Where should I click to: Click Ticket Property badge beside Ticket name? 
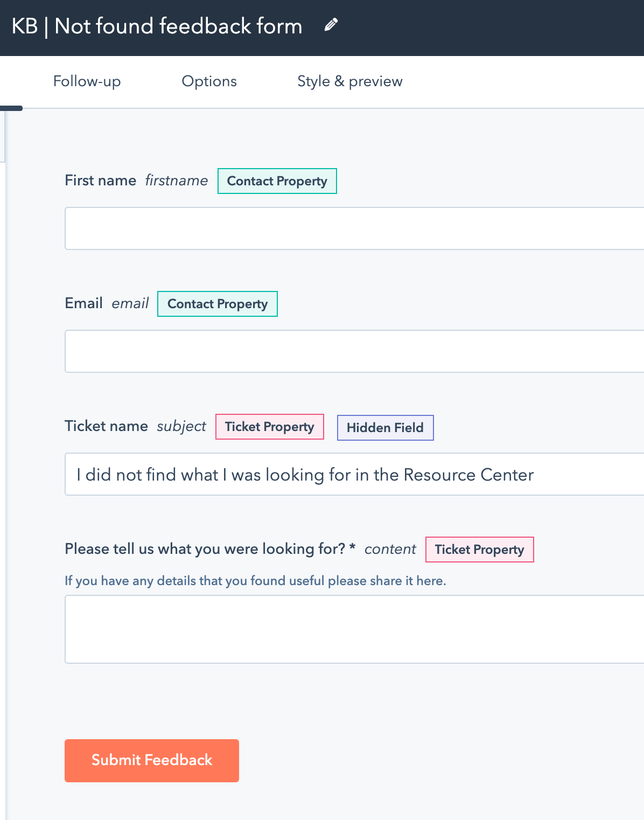point(269,427)
